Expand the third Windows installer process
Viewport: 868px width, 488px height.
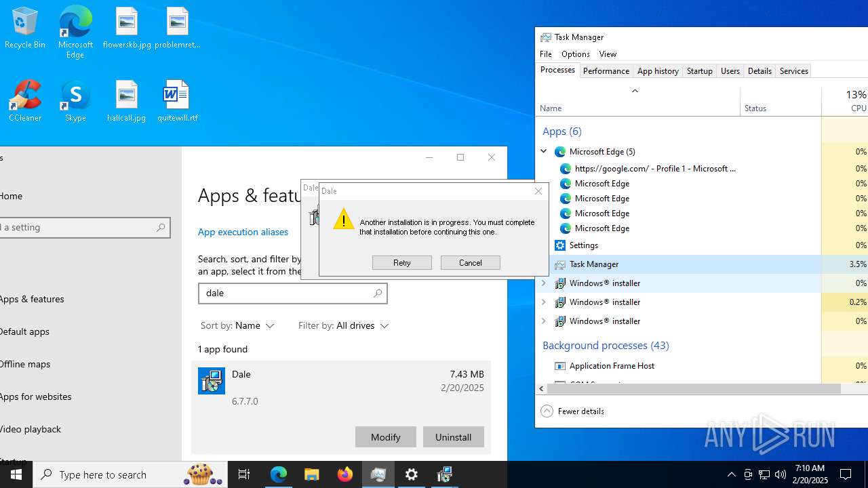(544, 321)
